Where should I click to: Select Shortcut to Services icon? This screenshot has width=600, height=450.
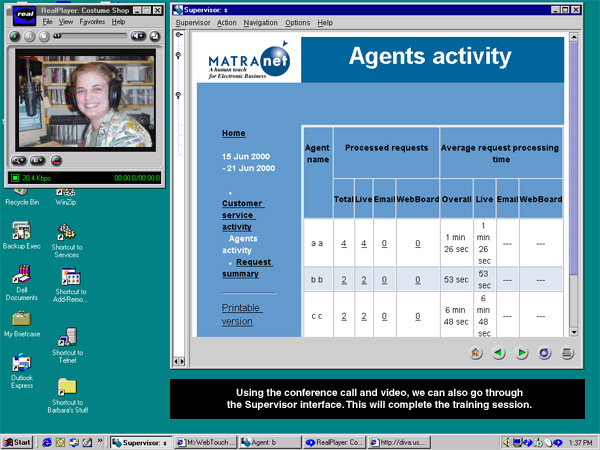[67, 241]
